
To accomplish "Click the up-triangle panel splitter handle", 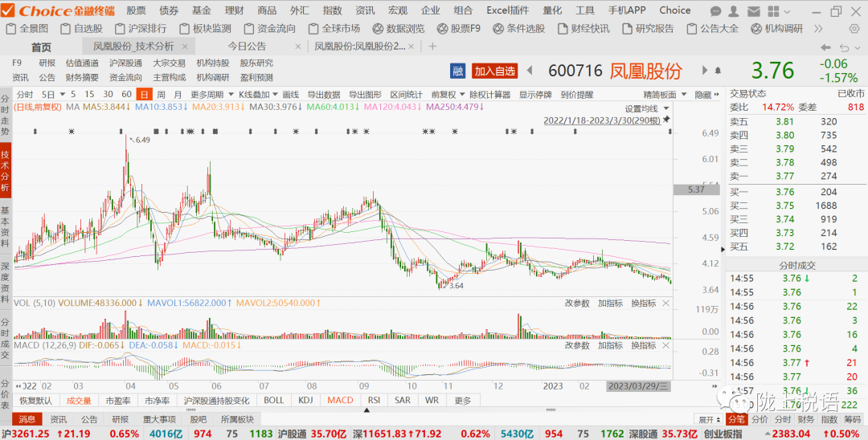I will (366, 410).
